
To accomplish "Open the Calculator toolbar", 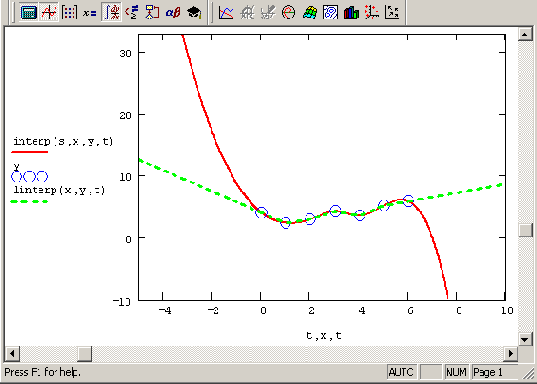I will click(29, 12).
